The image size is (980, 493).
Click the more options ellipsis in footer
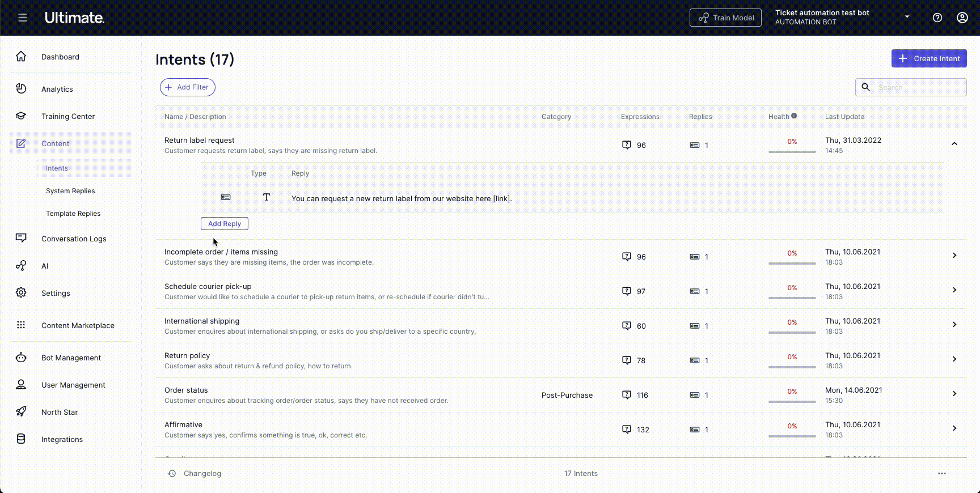[942, 473]
